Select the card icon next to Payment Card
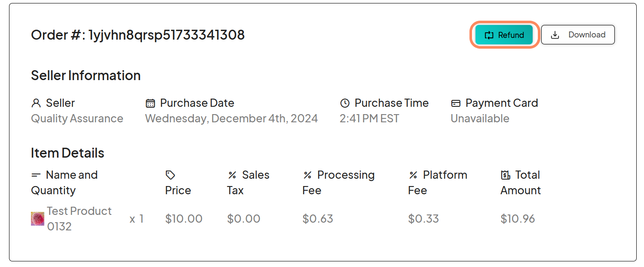 click(x=455, y=102)
